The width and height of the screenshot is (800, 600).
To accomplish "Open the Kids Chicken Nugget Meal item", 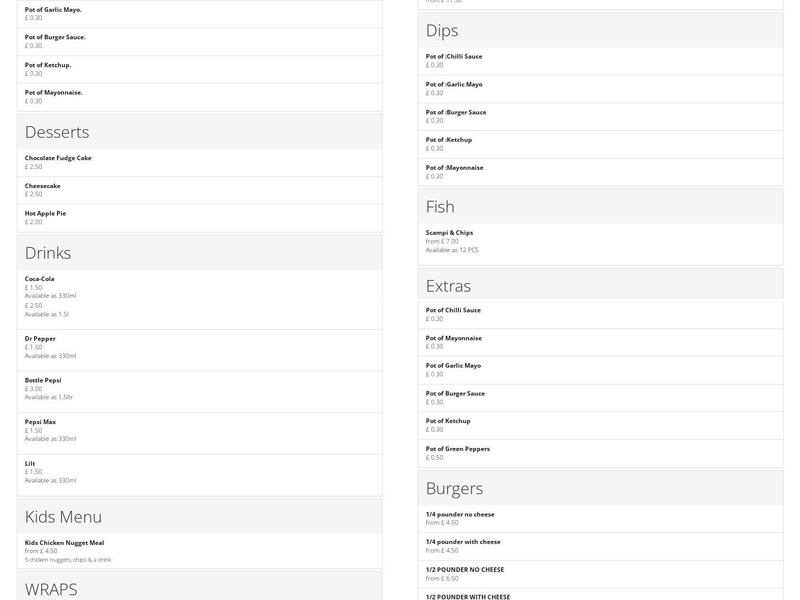I will click(x=64, y=543).
